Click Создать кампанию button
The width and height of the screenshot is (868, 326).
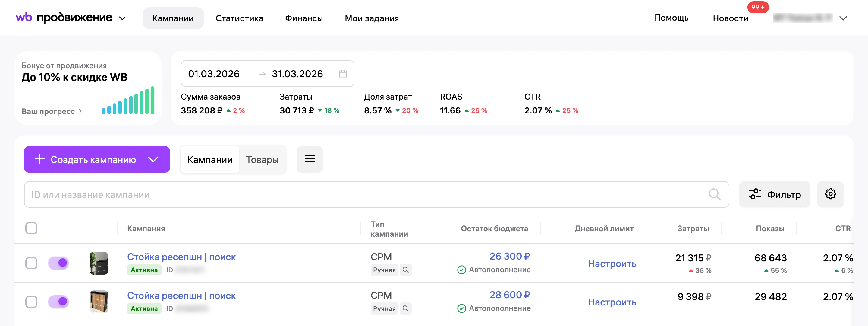tap(97, 159)
